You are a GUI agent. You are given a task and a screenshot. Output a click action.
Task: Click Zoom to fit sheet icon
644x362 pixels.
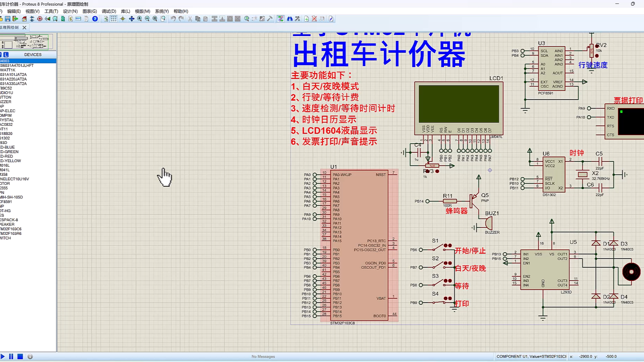coord(155,19)
